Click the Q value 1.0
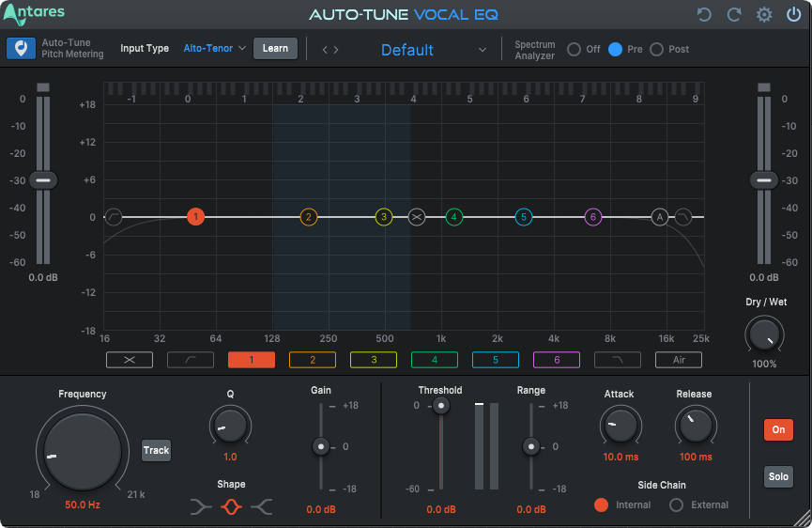The height and width of the screenshot is (528, 812). (x=230, y=457)
